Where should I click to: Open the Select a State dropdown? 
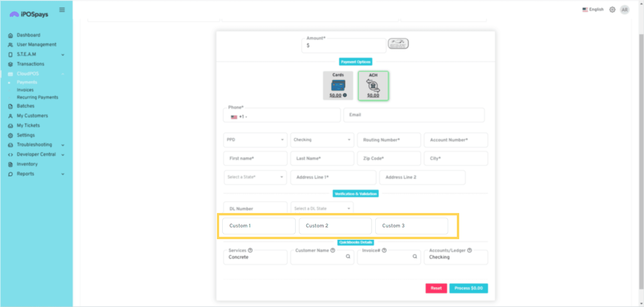coord(255,177)
